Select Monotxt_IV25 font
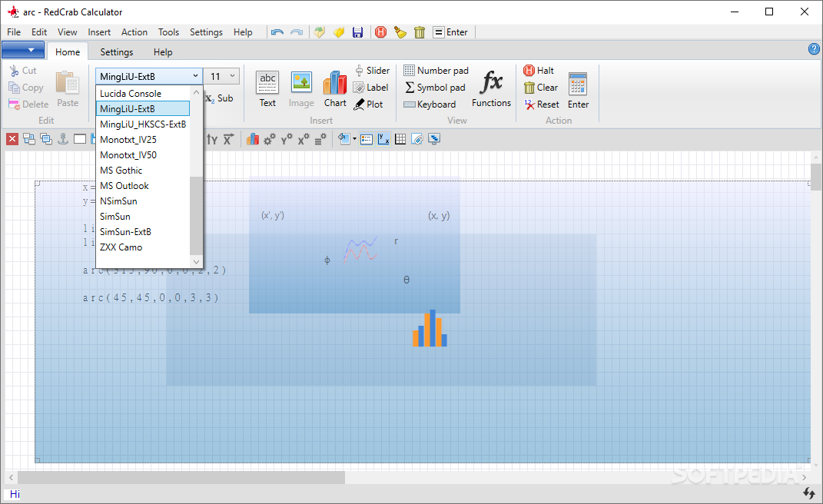 coord(143,140)
